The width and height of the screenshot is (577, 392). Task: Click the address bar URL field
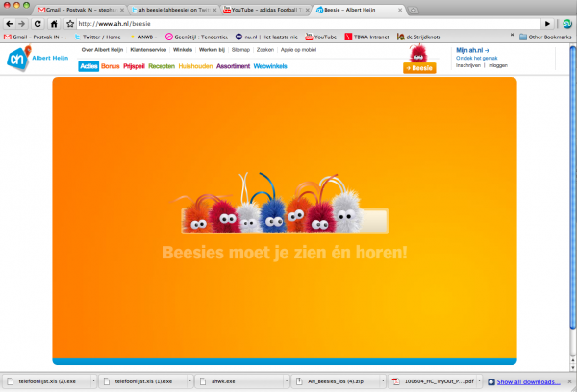[309, 24]
